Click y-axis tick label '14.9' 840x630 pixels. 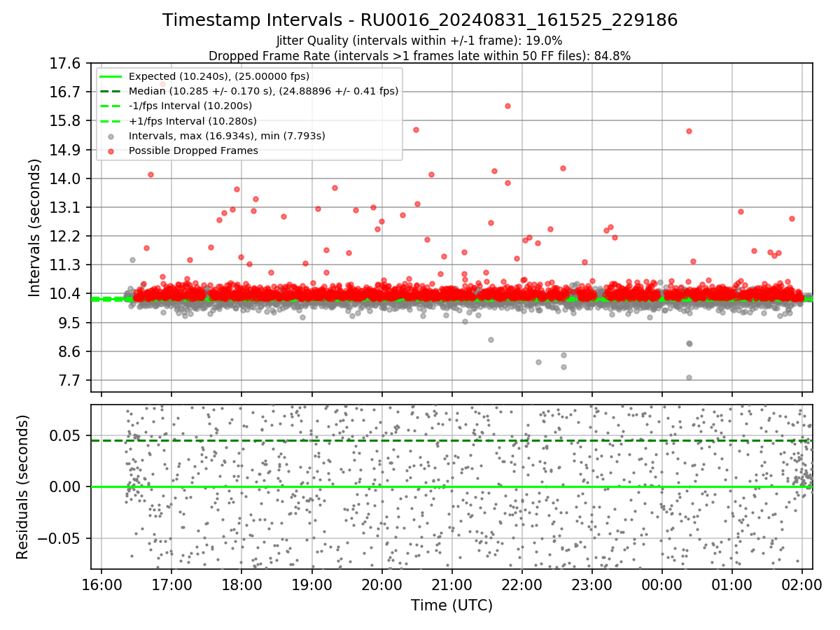coord(66,150)
